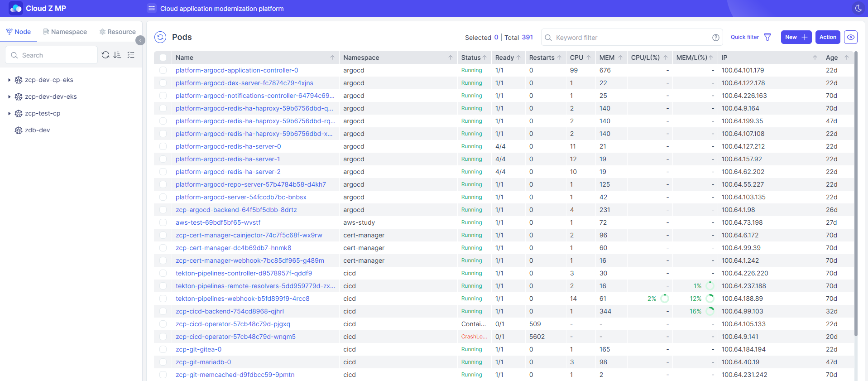Collapse the left sidebar with the arrow button
The height and width of the screenshot is (381, 868).
(140, 40)
